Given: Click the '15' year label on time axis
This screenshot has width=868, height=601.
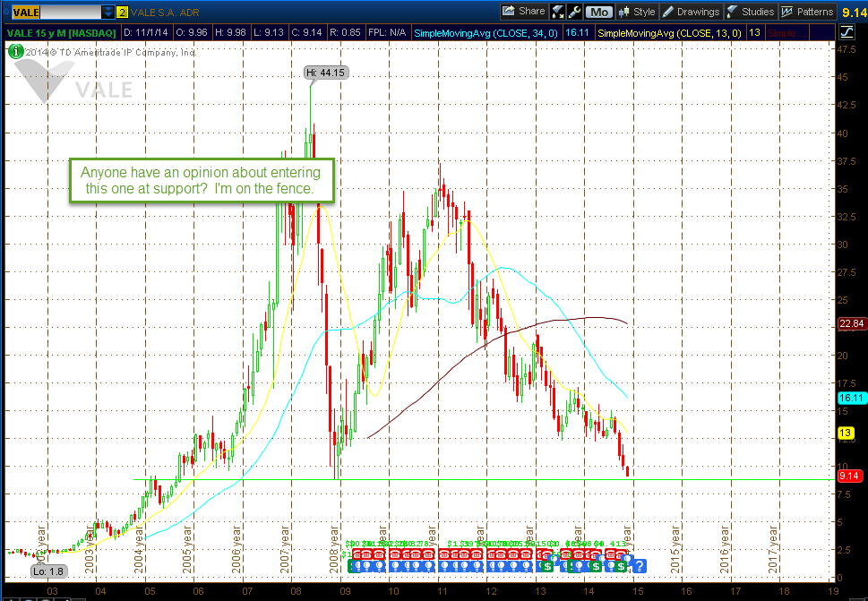Looking at the screenshot, I should (639, 591).
